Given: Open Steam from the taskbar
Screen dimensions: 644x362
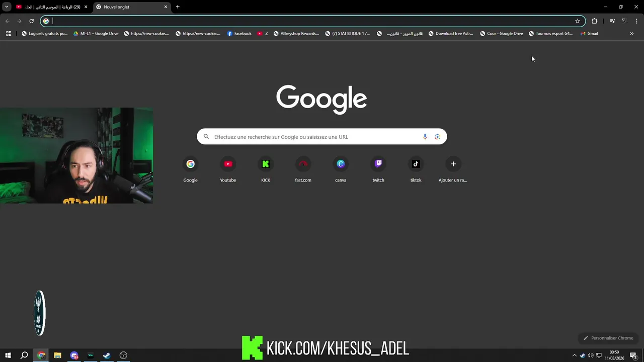Looking at the screenshot, I should (107, 355).
